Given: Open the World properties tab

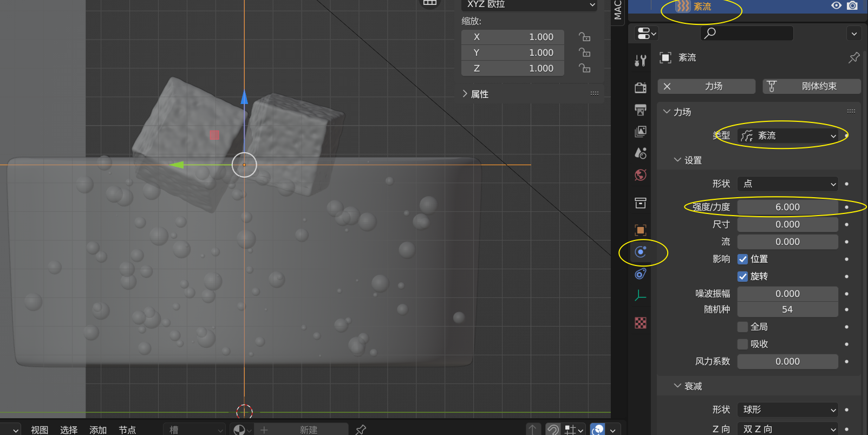Looking at the screenshot, I should (641, 175).
